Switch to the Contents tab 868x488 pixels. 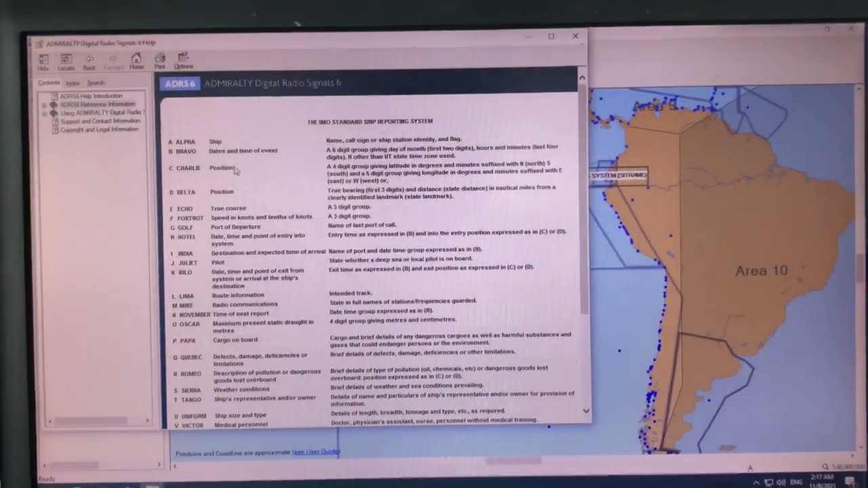pyautogui.click(x=49, y=83)
